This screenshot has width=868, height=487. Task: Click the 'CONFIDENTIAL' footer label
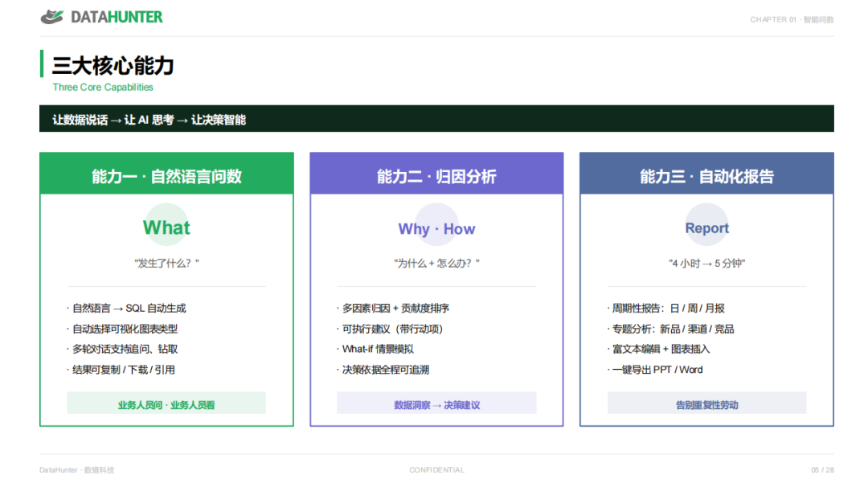(x=436, y=470)
